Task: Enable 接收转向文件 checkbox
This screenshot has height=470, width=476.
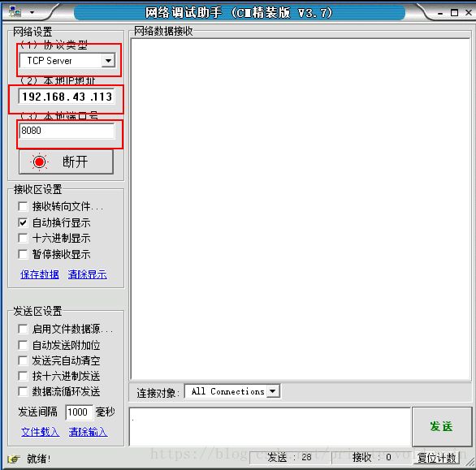Action: tap(23, 206)
